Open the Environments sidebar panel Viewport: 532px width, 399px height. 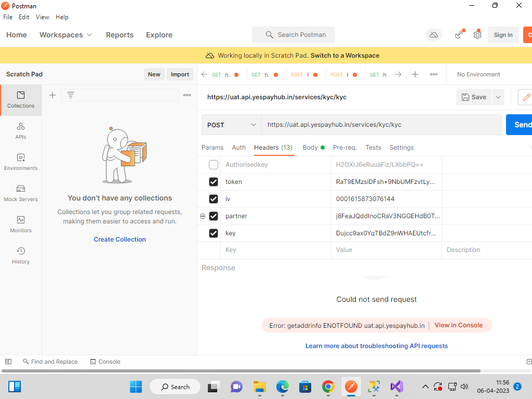21,162
